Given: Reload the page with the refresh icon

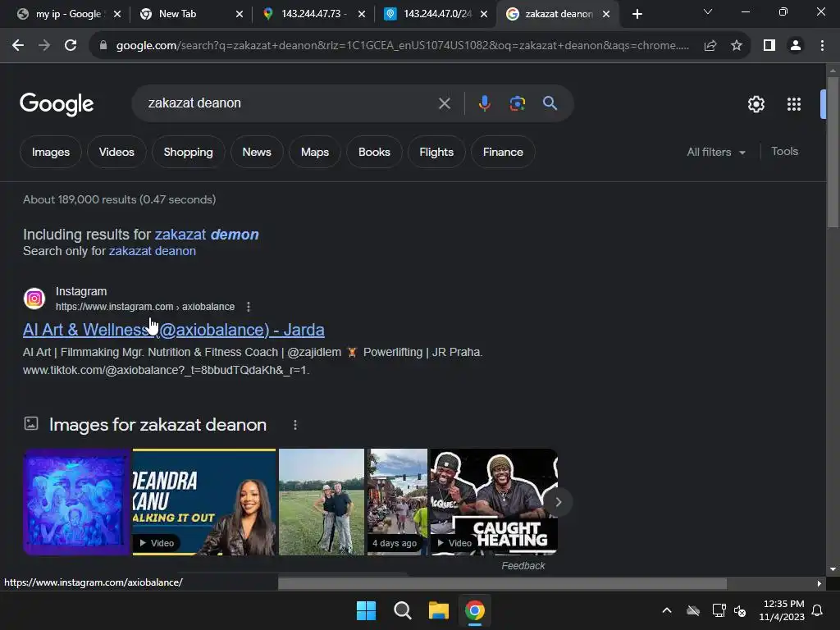Looking at the screenshot, I should click(71, 46).
